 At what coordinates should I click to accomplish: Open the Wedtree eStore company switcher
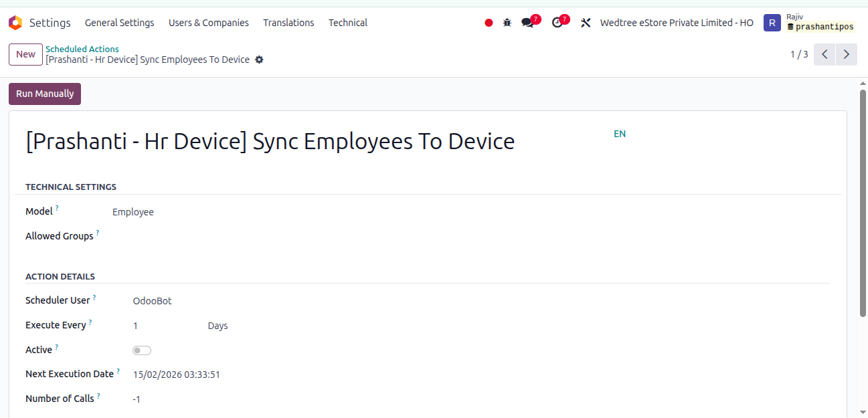click(677, 23)
